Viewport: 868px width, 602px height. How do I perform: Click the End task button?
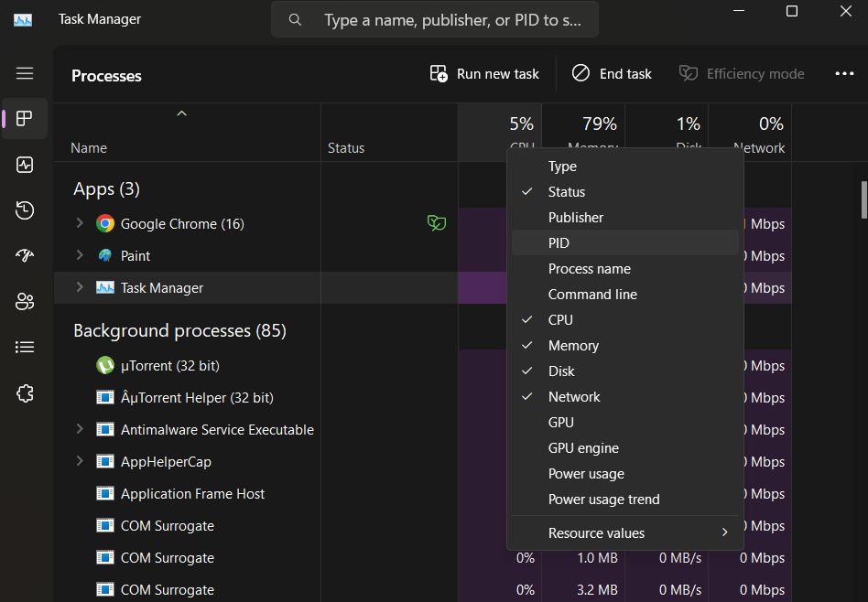(612, 74)
